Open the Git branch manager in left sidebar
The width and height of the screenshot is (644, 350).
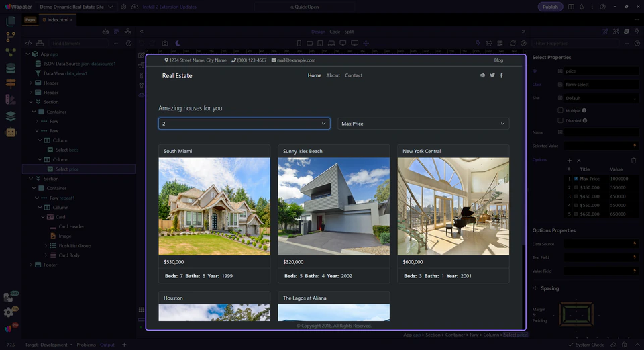tap(10, 37)
